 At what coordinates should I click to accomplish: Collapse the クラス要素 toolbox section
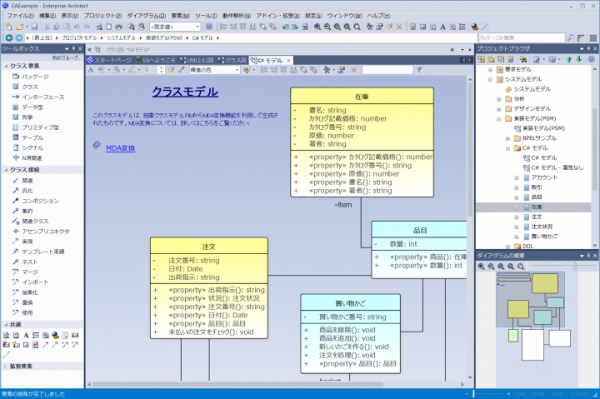click(x=7, y=66)
